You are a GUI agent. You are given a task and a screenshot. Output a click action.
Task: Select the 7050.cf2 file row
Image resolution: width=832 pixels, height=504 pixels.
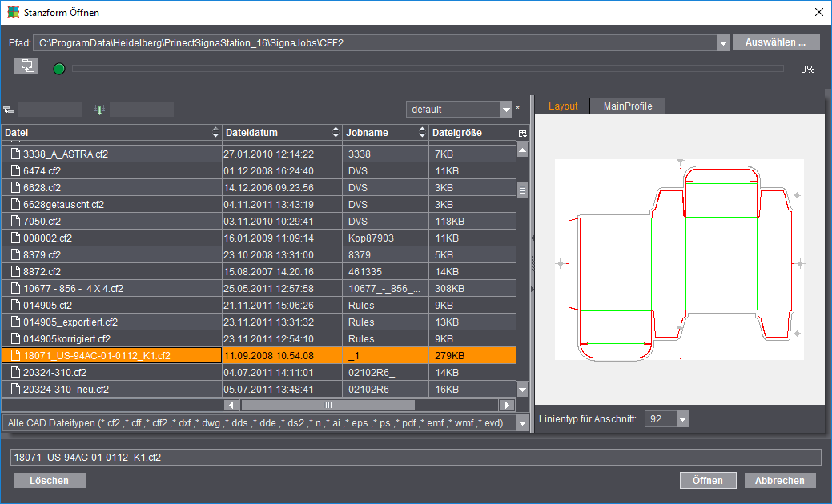click(259, 221)
